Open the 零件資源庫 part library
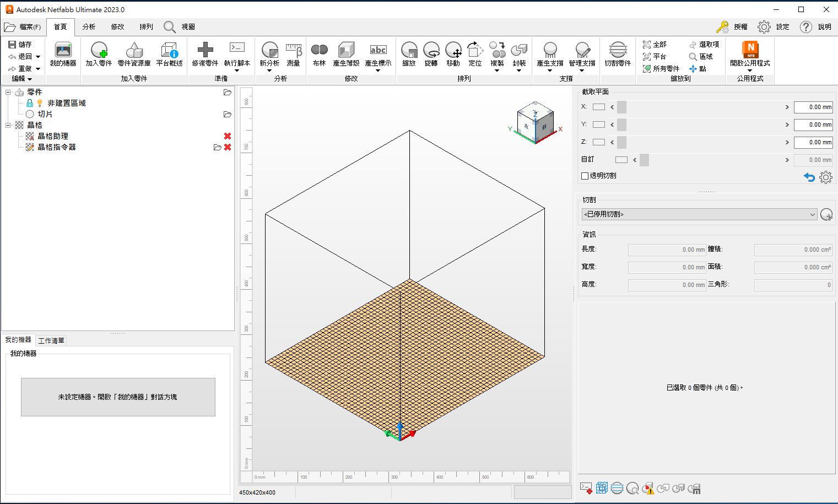The image size is (838, 504). pyautogui.click(x=134, y=54)
